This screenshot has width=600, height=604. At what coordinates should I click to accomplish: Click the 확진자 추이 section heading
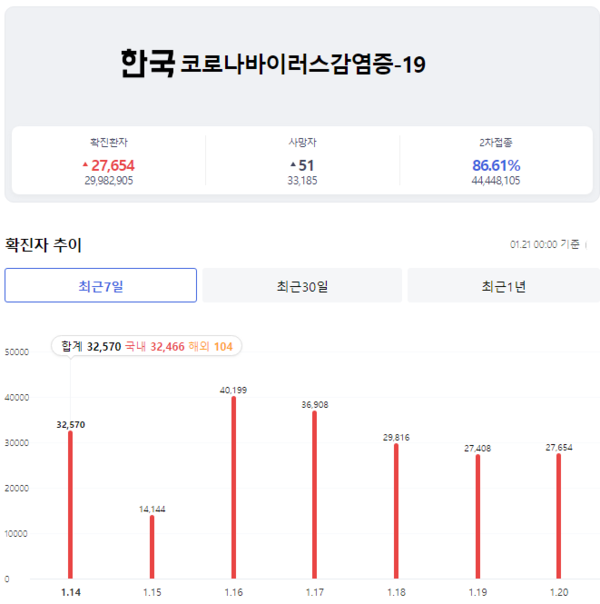click(x=44, y=244)
